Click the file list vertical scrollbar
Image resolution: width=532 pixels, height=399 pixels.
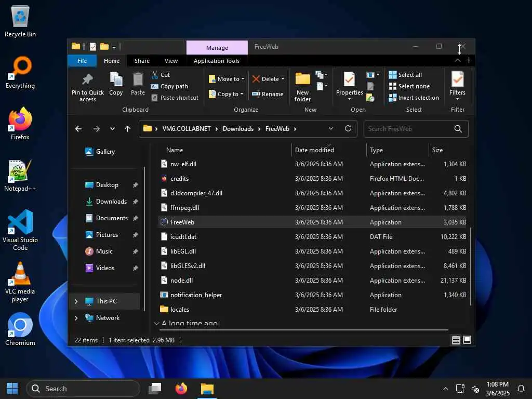pos(470,267)
